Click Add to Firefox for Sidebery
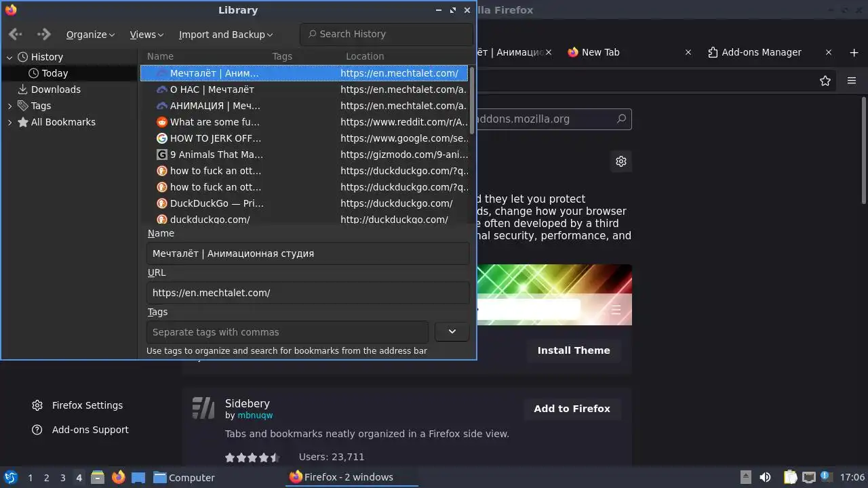The image size is (868, 488). 572,409
